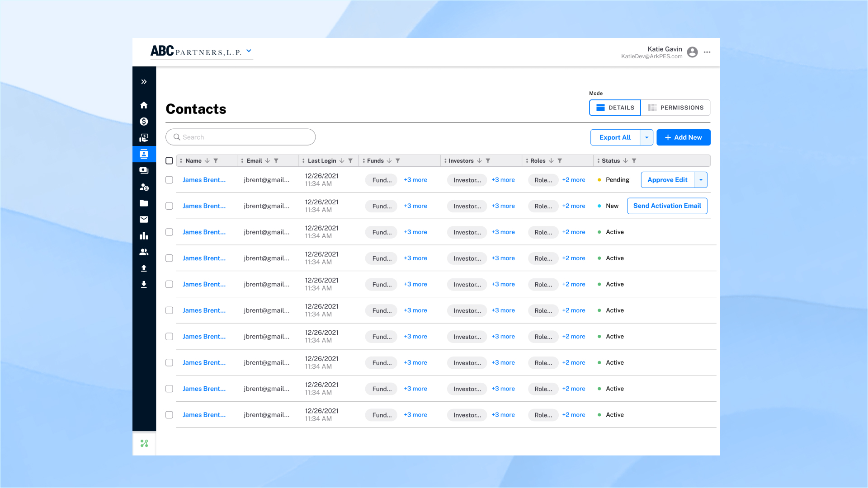
Task: Click the Home icon in sidebar
Action: [x=144, y=105]
